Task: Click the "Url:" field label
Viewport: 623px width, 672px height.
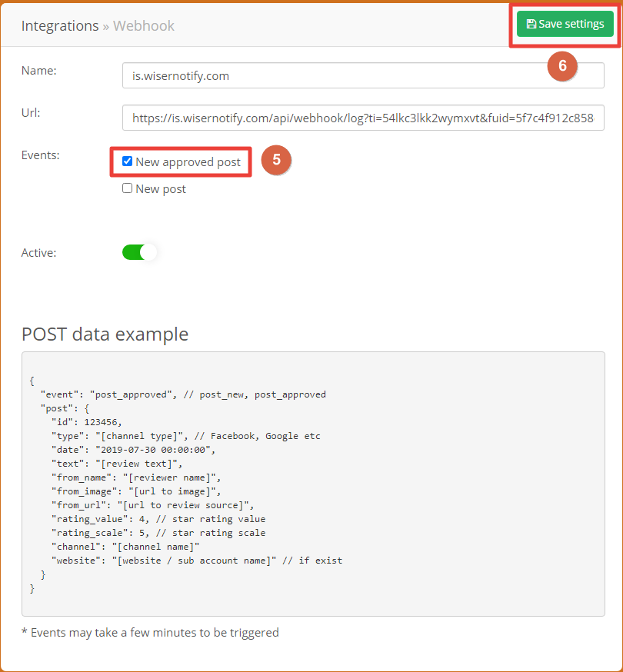Action: pos(31,112)
